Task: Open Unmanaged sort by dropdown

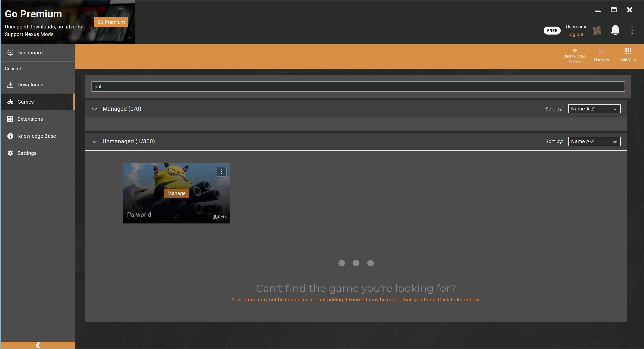Action: (594, 142)
